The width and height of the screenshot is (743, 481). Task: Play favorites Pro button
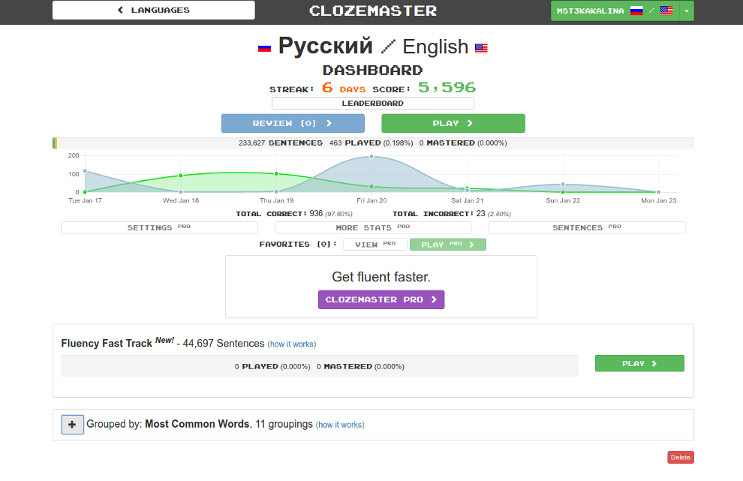(448, 245)
